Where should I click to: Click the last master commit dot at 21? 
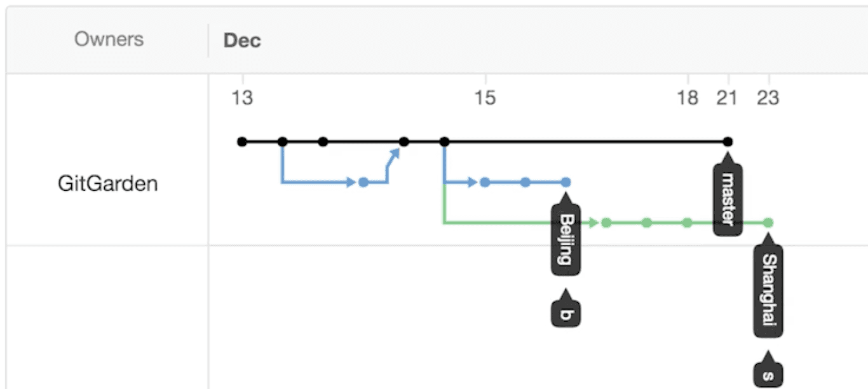click(728, 142)
